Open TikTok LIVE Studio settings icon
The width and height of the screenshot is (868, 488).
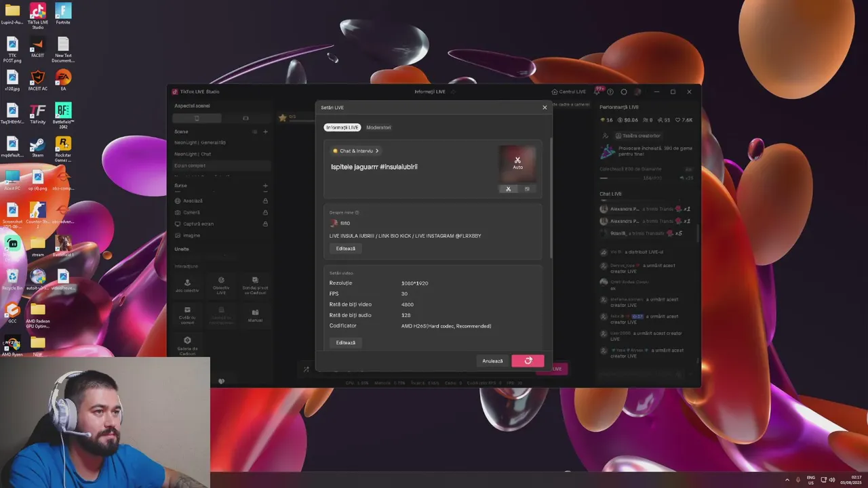(624, 91)
